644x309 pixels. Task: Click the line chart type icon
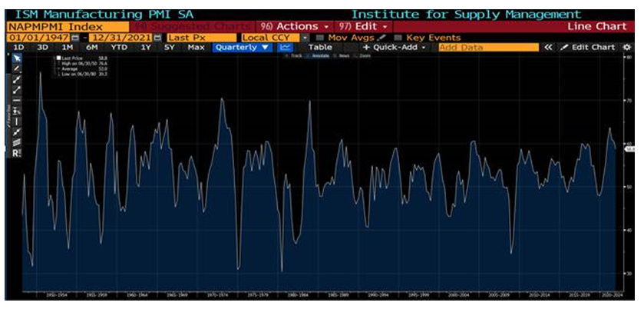[x=286, y=48]
